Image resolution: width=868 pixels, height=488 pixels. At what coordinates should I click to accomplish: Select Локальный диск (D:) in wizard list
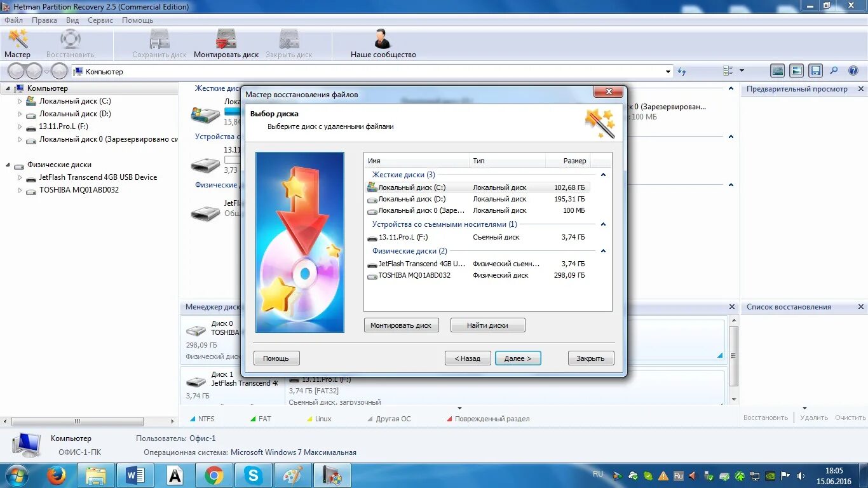(478, 199)
